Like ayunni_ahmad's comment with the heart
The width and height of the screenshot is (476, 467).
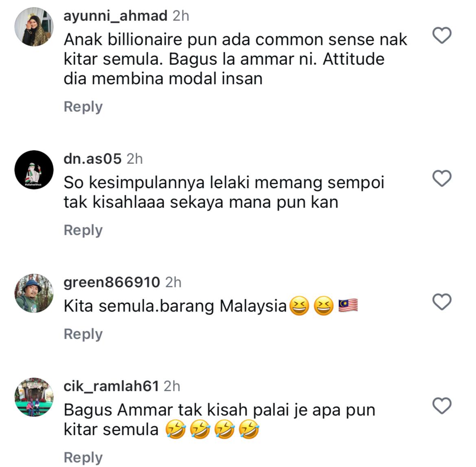point(442,35)
